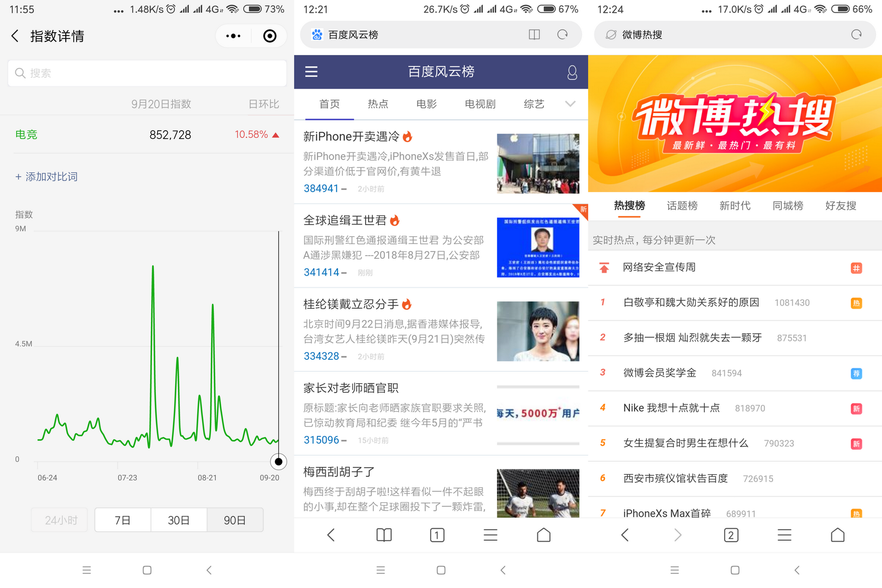This screenshot has height=588, width=882.
Task: Switch chart to 30日 range
Action: 179,520
